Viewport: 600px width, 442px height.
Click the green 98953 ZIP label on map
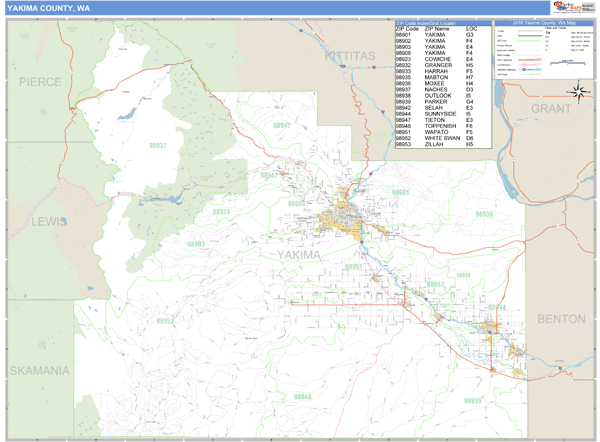click(435, 284)
